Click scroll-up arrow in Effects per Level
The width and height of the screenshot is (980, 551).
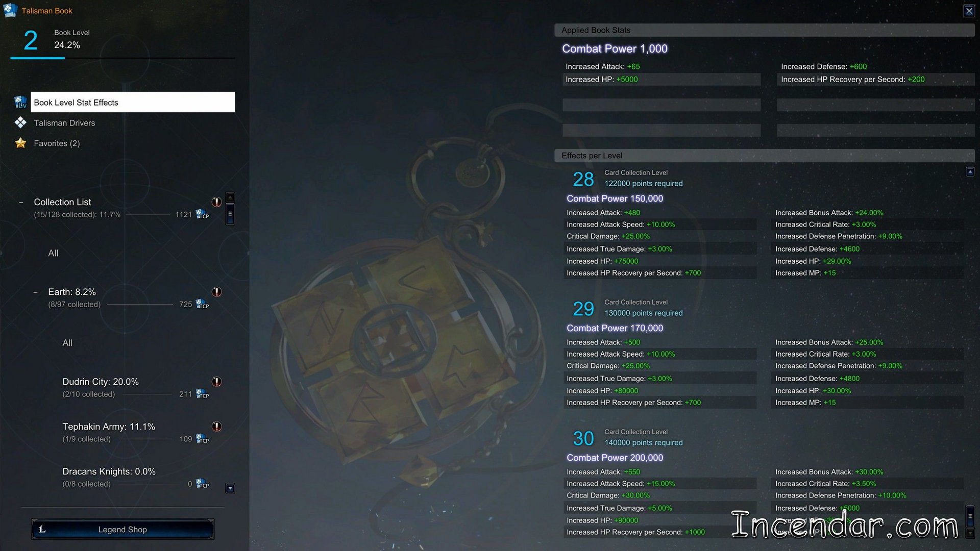pyautogui.click(x=970, y=171)
